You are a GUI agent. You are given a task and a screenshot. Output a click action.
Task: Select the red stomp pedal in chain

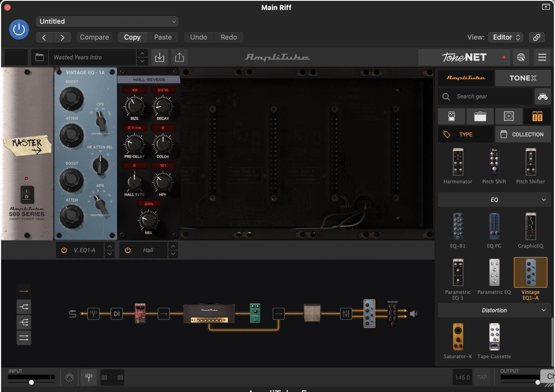[x=140, y=313]
